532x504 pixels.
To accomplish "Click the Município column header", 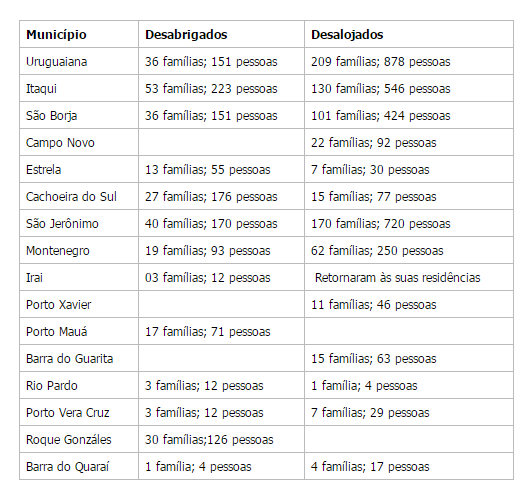I will pyautogui.click(x=79, y=34).
